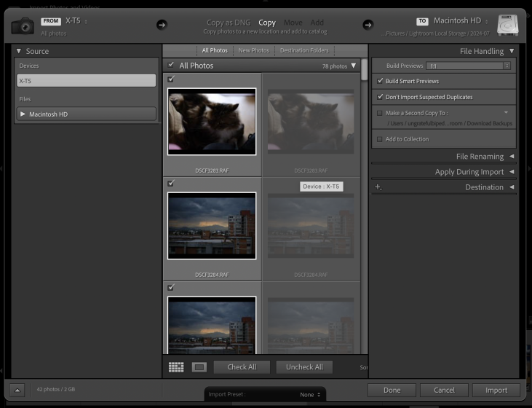Switch to grid view icon

point(176,367)
